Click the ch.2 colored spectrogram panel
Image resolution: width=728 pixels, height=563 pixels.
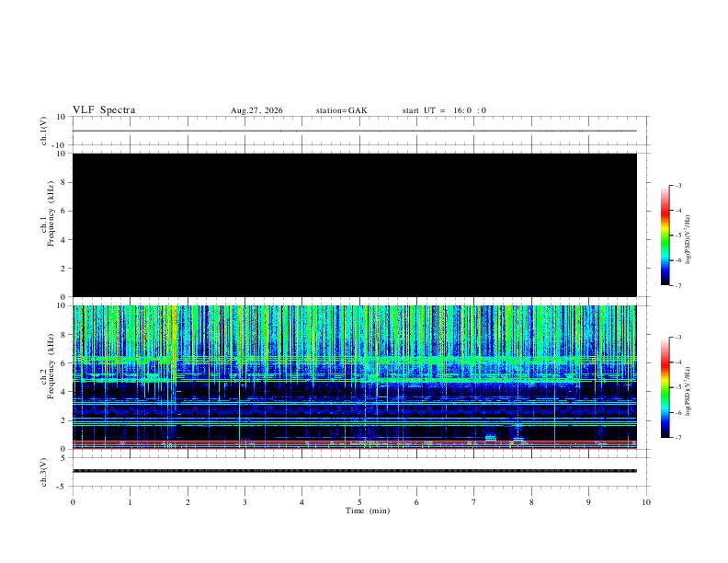355,377
